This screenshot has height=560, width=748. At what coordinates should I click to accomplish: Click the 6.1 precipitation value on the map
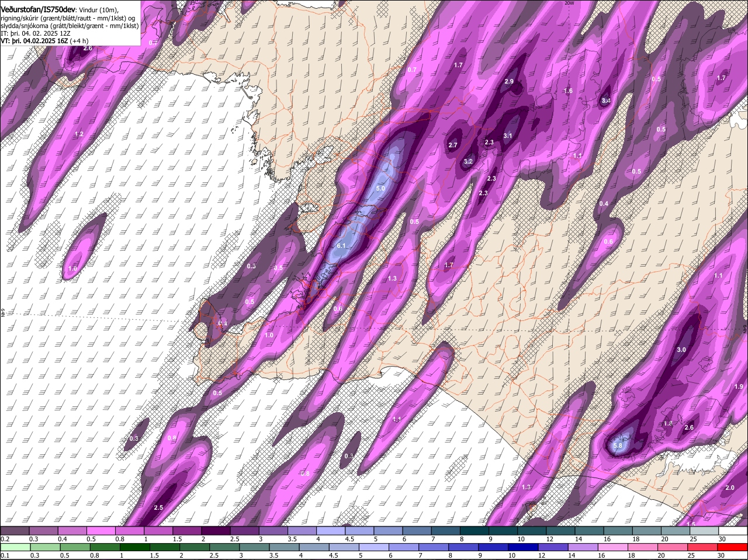coord(342,246)
